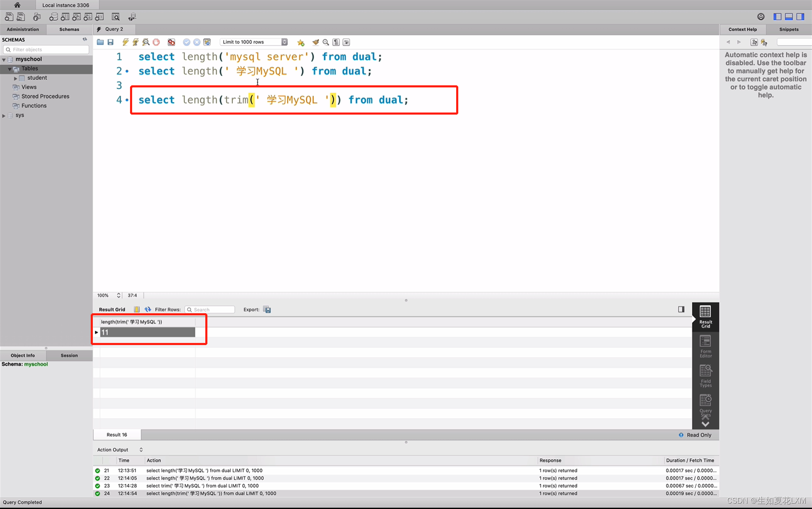Open an SQL script file in new tab
The image size is (812, 509).
(x=21, y=17)
